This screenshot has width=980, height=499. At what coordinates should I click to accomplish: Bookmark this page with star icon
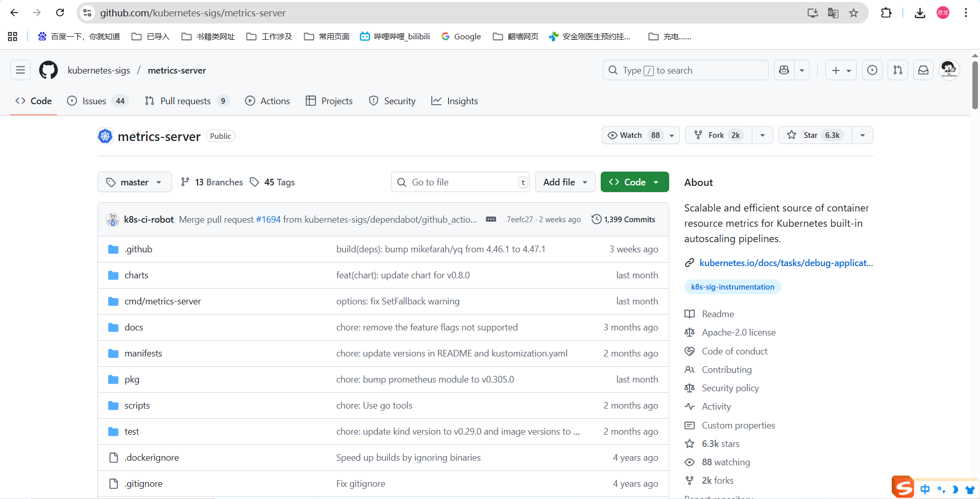click(853, 13)
